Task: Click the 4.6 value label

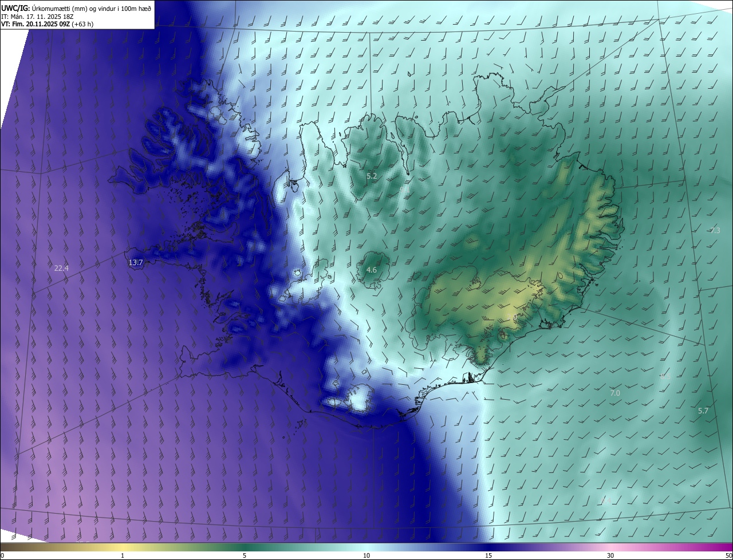Action: (x=372, y=270)
